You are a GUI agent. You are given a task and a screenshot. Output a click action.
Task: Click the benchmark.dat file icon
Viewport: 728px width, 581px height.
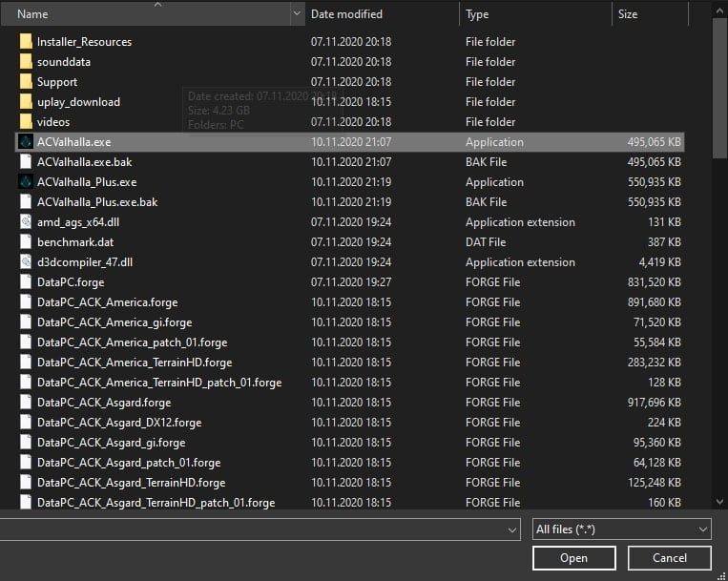point(26,241)
